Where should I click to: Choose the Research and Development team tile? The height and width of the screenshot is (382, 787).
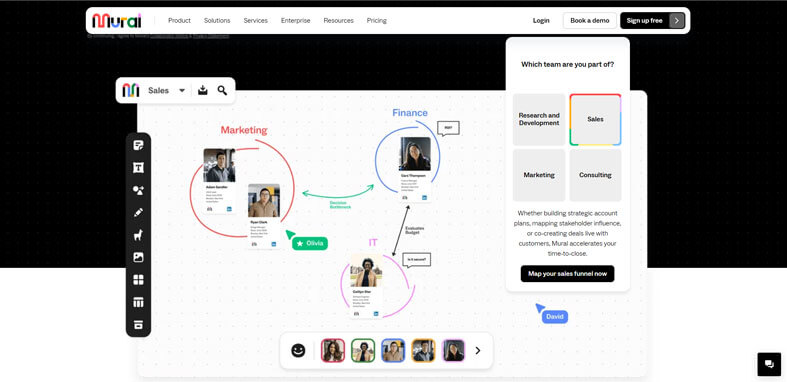(x=539, y=119)
